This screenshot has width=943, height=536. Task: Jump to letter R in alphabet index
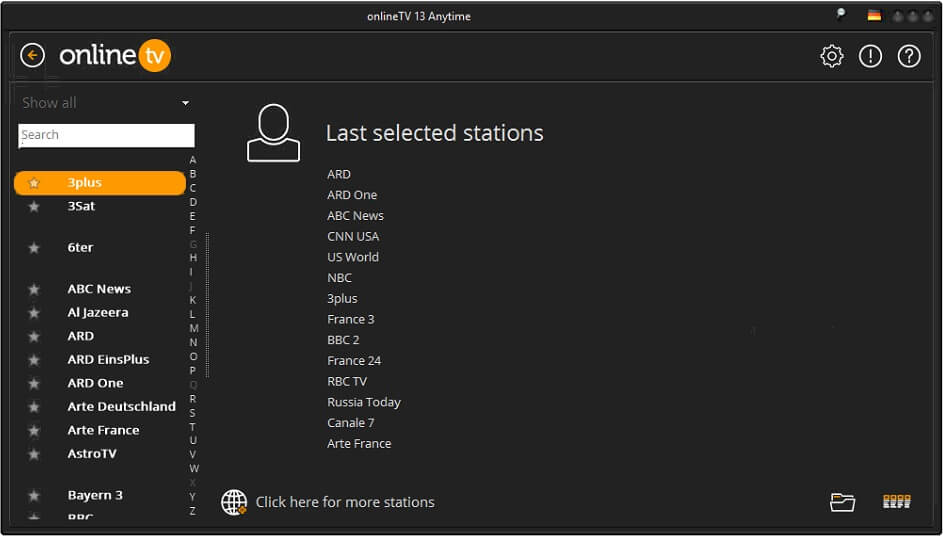(x=193, y=399)
